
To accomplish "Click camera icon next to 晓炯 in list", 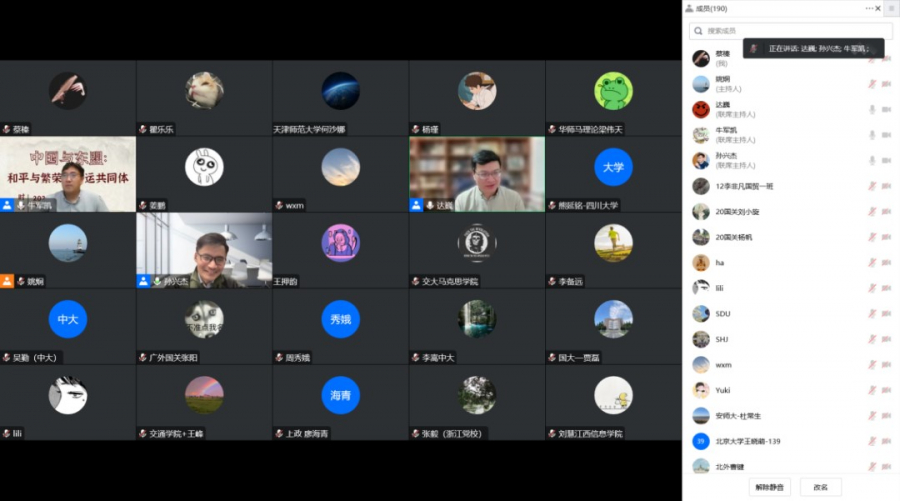I will 886,84.
